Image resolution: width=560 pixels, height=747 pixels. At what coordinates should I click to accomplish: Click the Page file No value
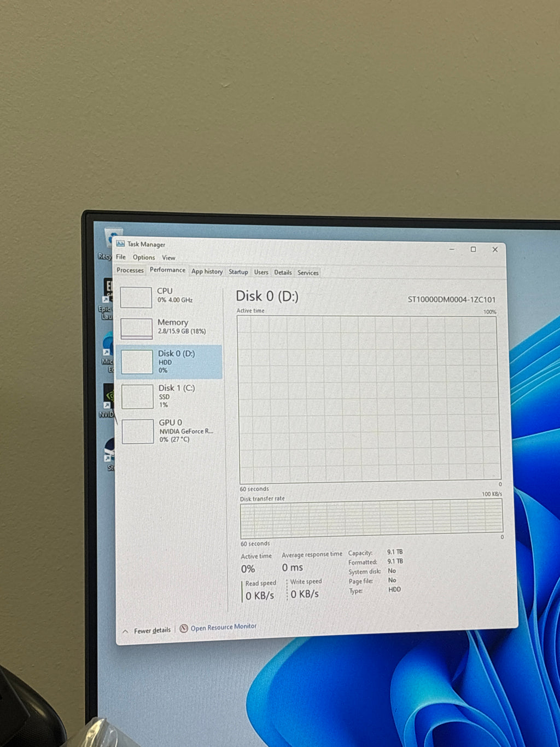click(392, 580)
